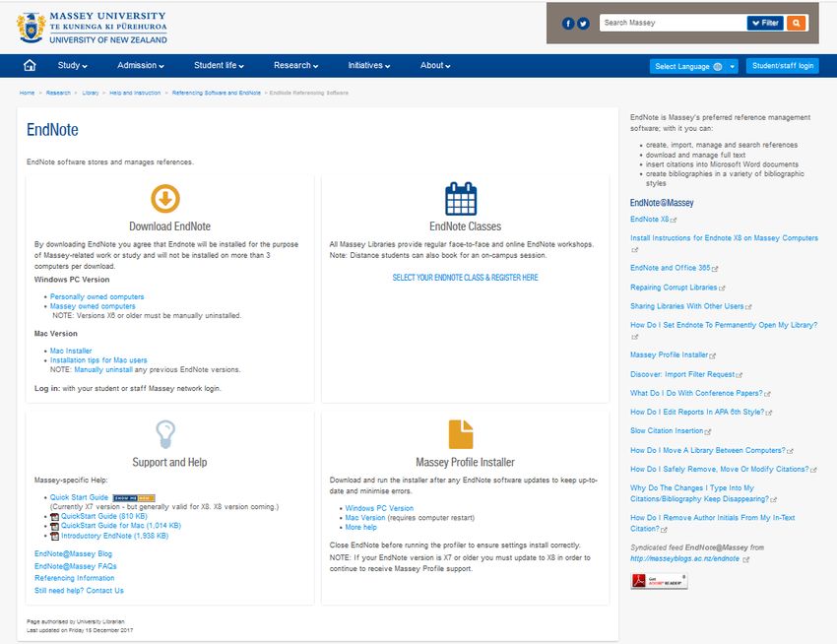Open the Slow Citation Insertion link
This screenshot has height=644, width=837.
pyautogui.click(x=667, y=431)
